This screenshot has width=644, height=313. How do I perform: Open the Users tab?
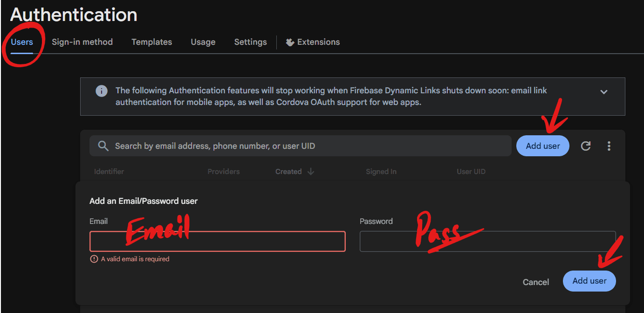point(22,42)
